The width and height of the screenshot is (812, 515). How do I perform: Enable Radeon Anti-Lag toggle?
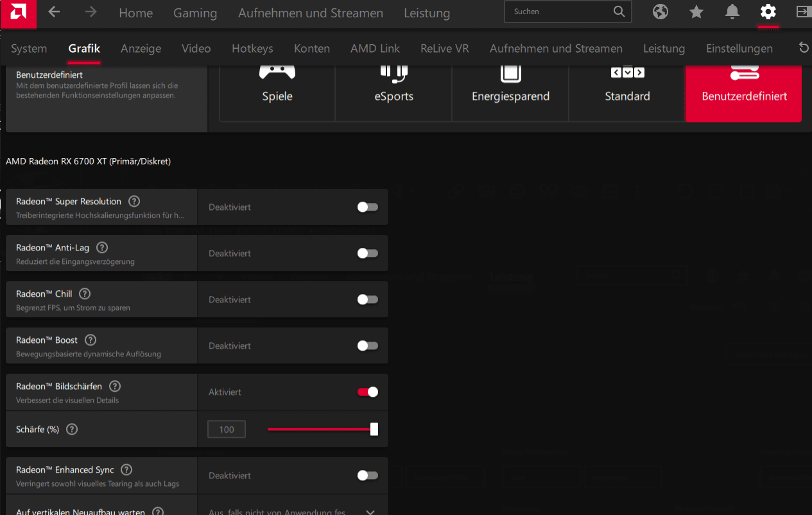[x=368, y=253]
